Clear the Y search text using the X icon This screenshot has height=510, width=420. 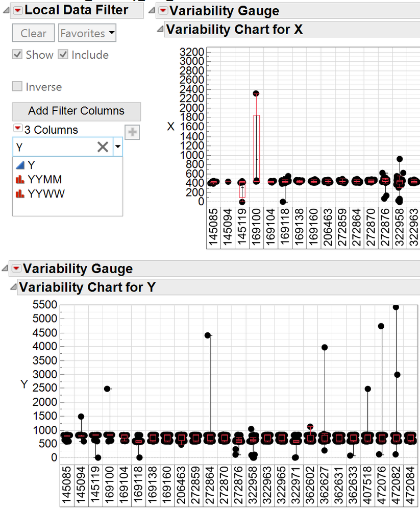102,147
